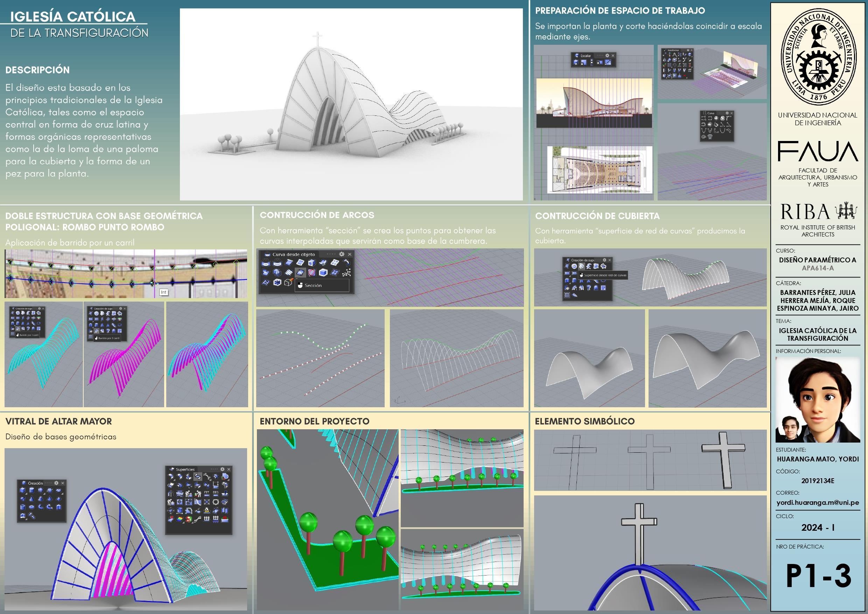Click the Superficies tab title
Viewport: 868px width, 614px height.
click(x=185, y=470)
